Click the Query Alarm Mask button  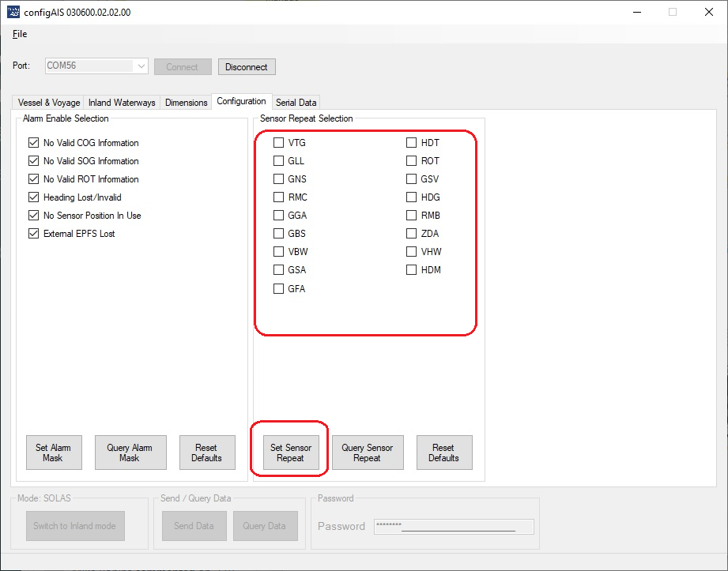[x=130, y=453]
